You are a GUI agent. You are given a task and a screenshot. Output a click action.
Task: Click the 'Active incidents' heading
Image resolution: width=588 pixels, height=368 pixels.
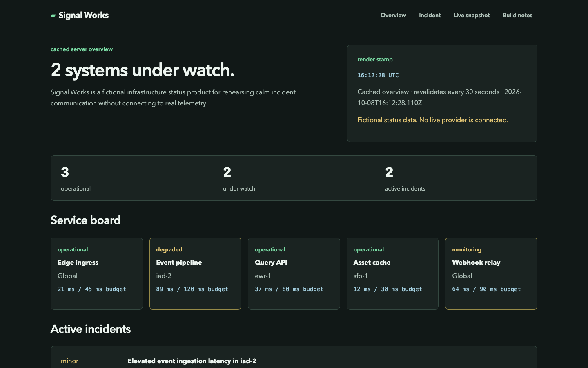91,329
